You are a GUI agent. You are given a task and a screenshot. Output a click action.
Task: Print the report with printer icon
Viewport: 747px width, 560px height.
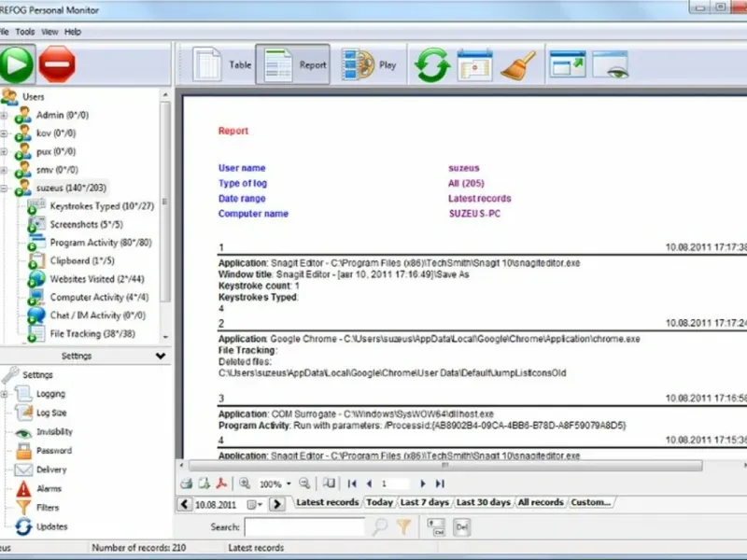186,483
